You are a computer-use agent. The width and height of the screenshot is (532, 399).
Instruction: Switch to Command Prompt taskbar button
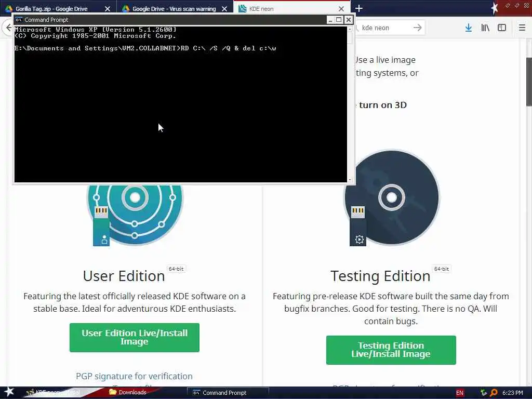pyautogui.click(x=228, y=393)
